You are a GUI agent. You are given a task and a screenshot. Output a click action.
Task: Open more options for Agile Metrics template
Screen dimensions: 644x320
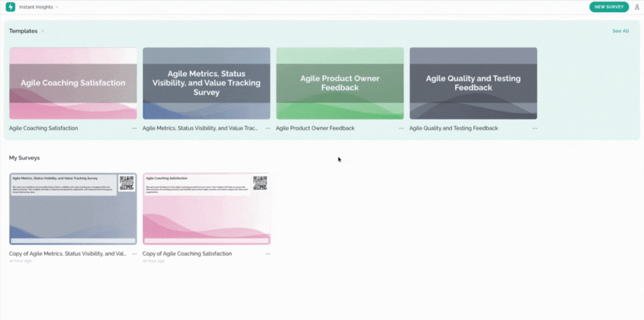(x=268, y=128)
